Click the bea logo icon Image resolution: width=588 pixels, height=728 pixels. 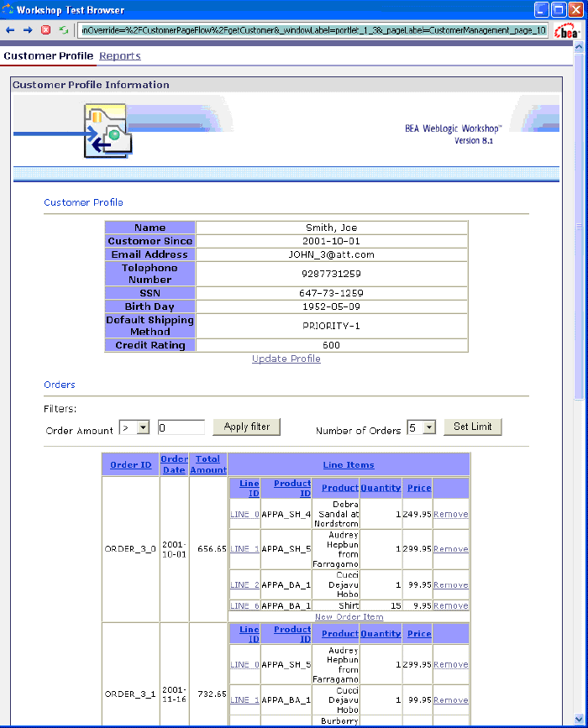[565, 31]
